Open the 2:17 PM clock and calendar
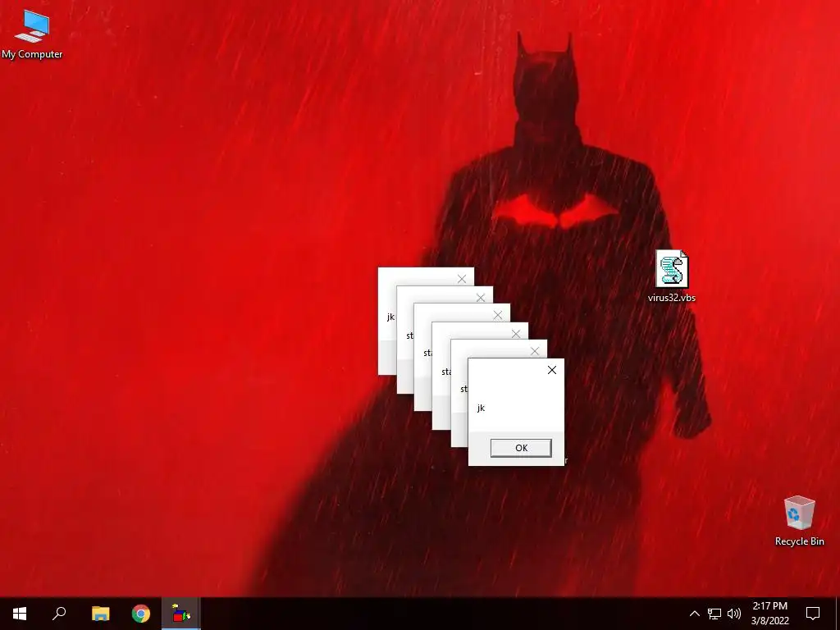The width and height of the screenshot is (840, 630). point(769,614)
